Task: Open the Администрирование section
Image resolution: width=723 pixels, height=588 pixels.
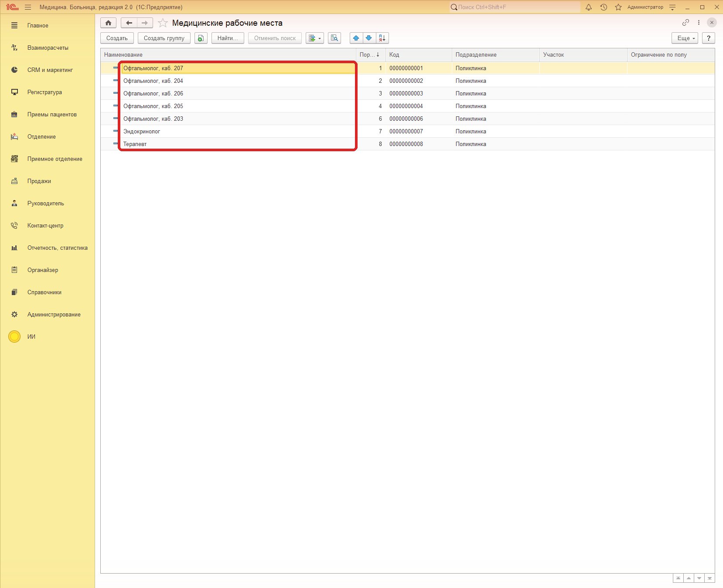Action: point(48,315)
